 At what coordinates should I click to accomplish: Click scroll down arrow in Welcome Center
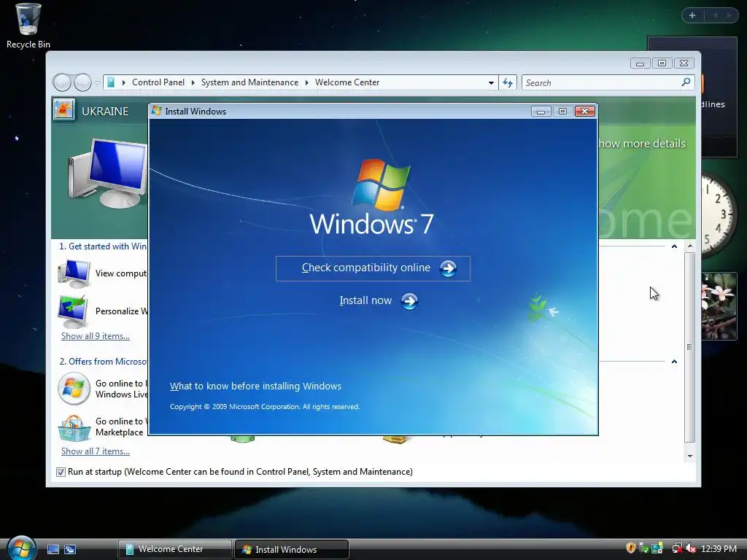click(690, 456)
